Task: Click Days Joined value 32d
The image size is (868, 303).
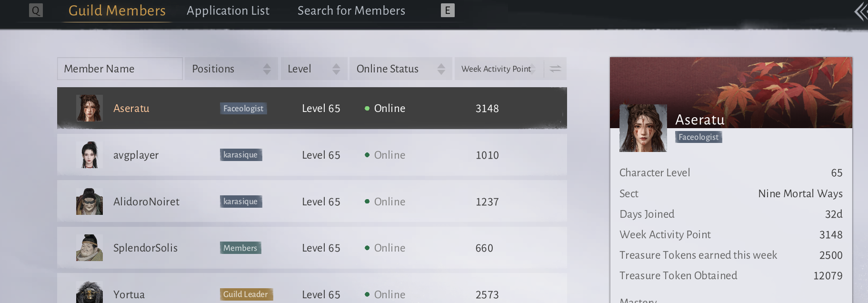Action: [834, 214]
